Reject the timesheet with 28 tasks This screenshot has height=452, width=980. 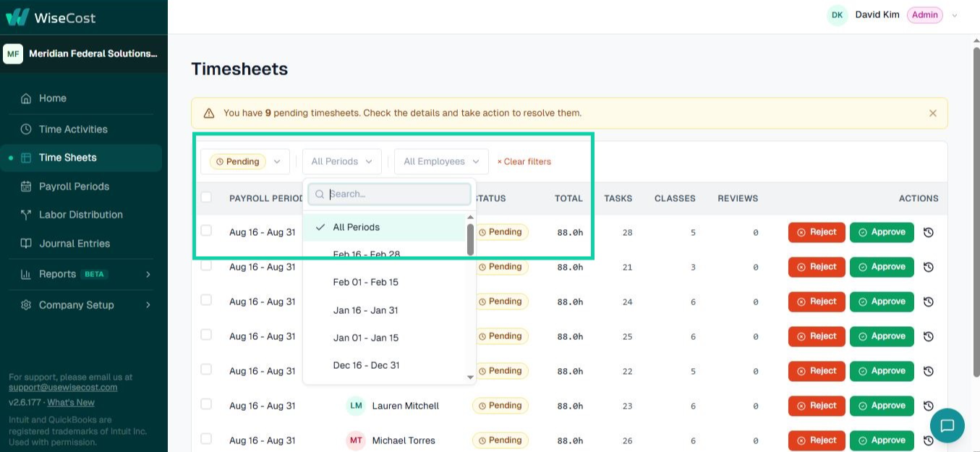pyautogui.click(x=817, y=232)
